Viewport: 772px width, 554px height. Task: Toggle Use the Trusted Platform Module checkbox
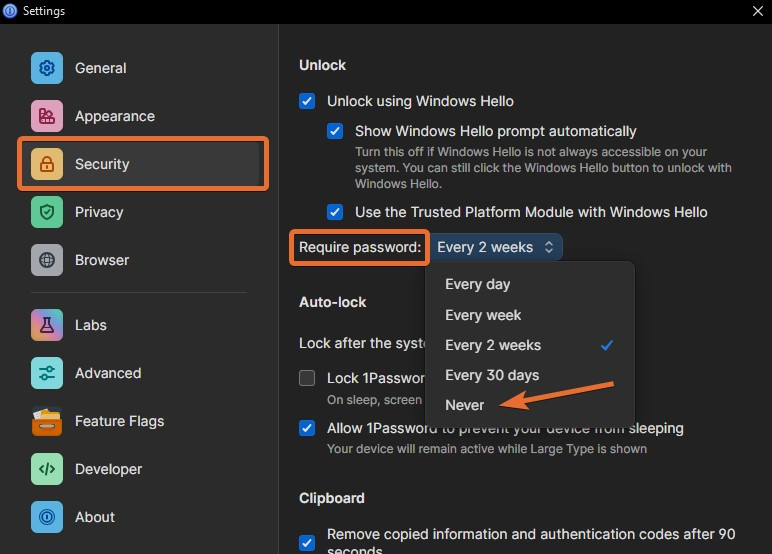pos(335,212)
